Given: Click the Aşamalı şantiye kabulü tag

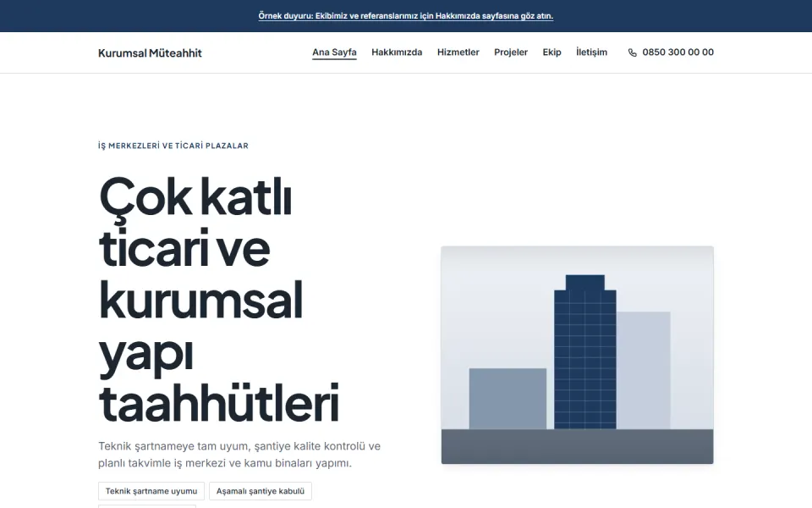Looking at the screenshot, I should [261, 491].
